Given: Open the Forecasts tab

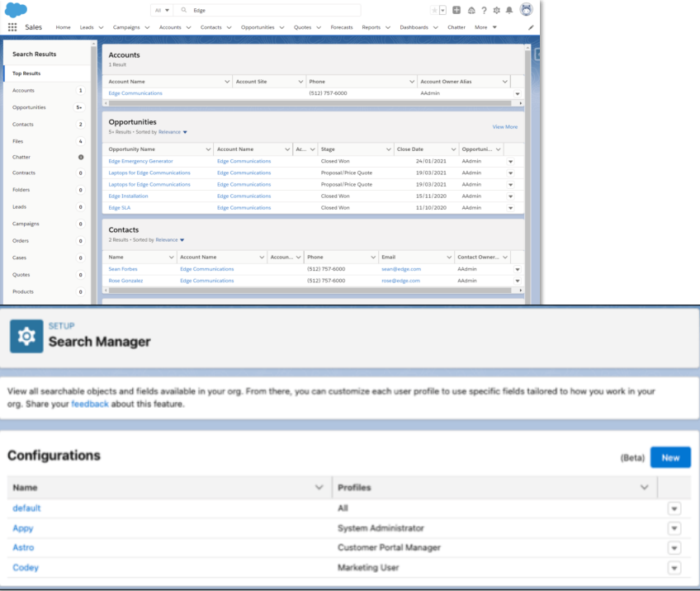Looking at the screenshot, I should 342,27.
